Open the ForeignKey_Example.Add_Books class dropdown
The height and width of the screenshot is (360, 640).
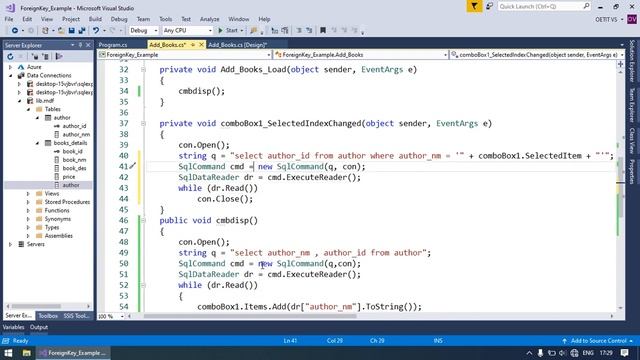[x=361, y=55]
